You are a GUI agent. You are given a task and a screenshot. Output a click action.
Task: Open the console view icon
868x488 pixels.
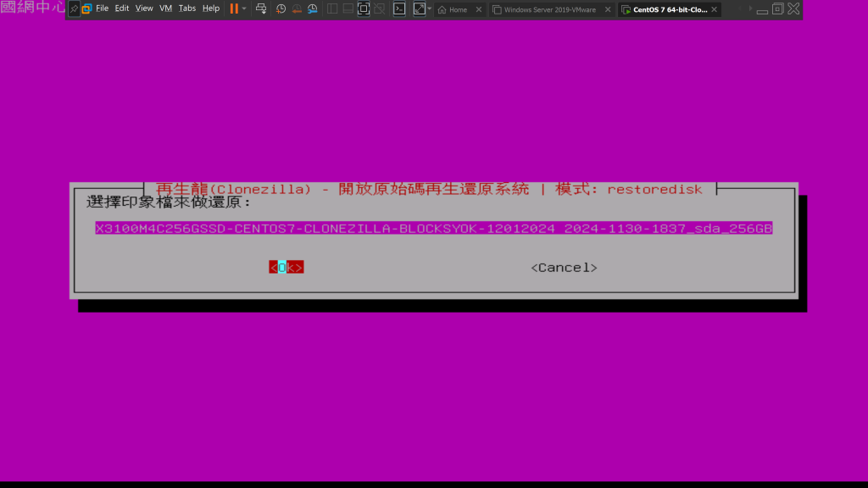click(x=398, y=8)
